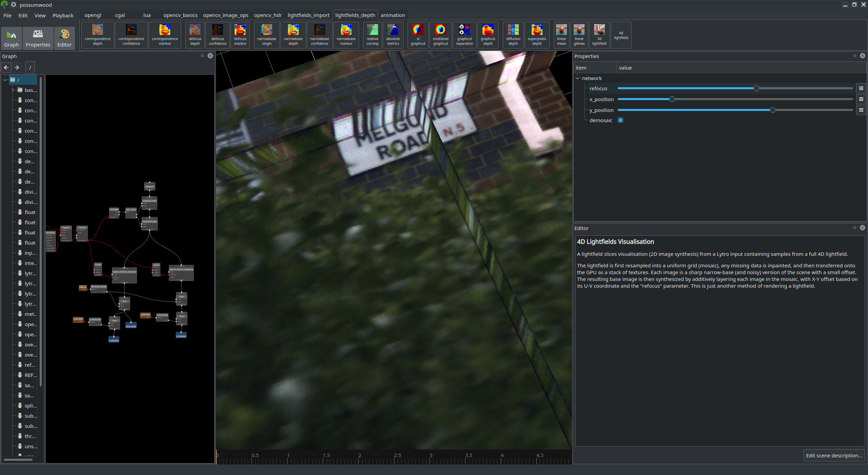868x475 pixels.
Task: Expand the bas... folder in tree
Action: (13, 90)
